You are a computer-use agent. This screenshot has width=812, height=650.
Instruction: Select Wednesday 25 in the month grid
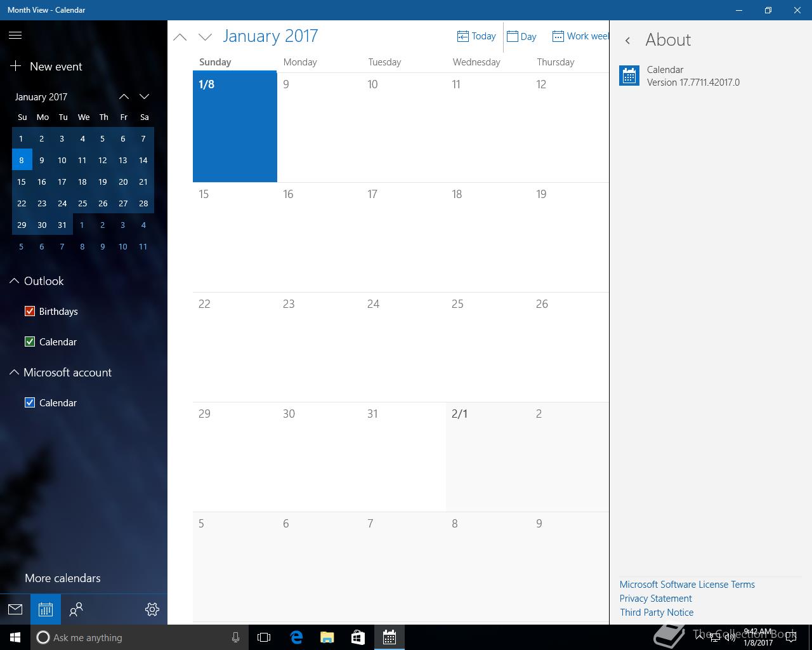point(488,347)
